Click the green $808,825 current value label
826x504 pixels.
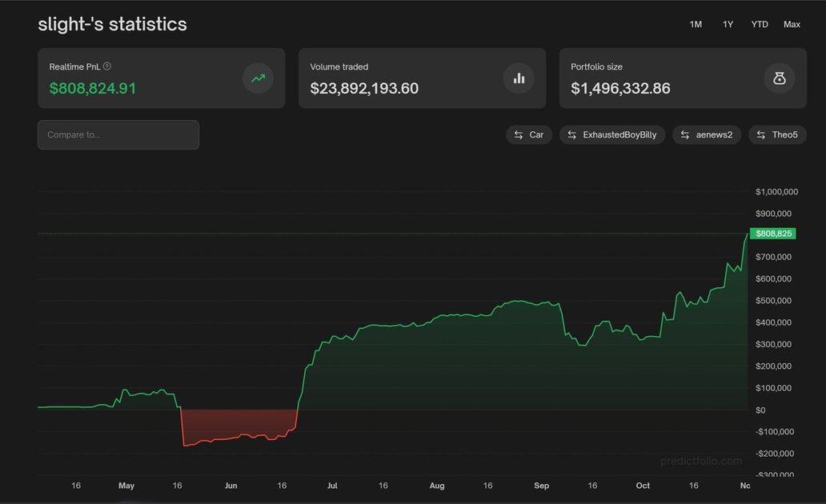point(772,234)
